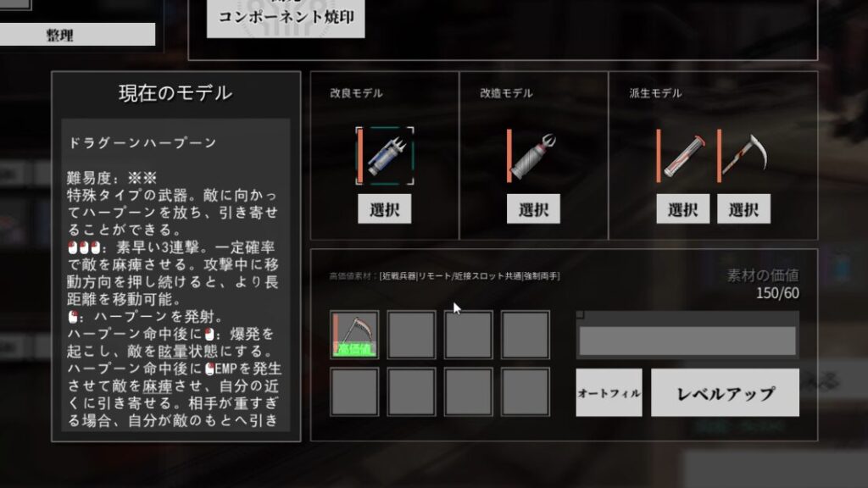The height and width of the screenshot is (488, 868).
Task: Click the レベルアップ button
Action: [726, 393]
